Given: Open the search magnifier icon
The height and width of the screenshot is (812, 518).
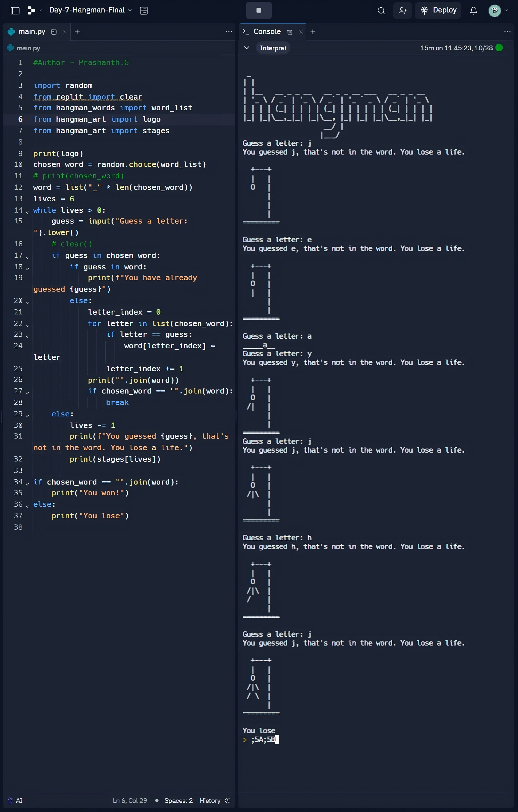Looking at the screenshot, I should [381, 10].
